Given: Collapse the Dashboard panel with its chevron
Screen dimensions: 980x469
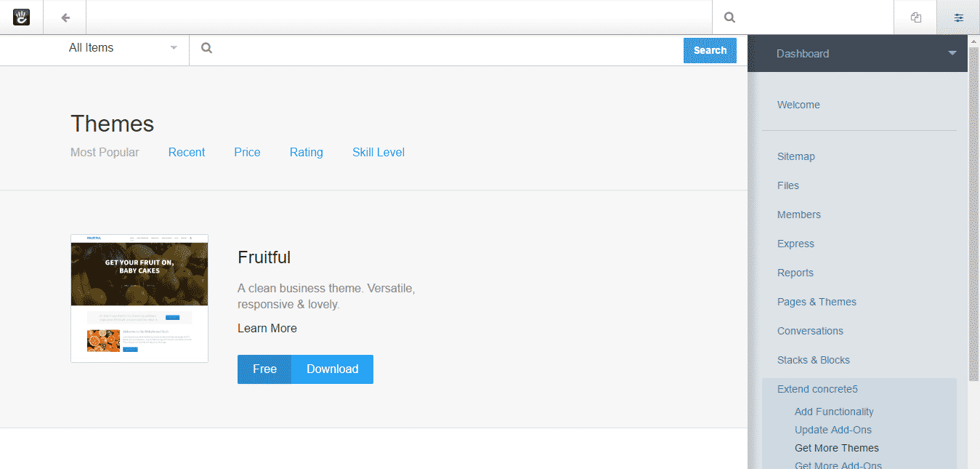Looking at the screenshot, I should pos(952,53).
